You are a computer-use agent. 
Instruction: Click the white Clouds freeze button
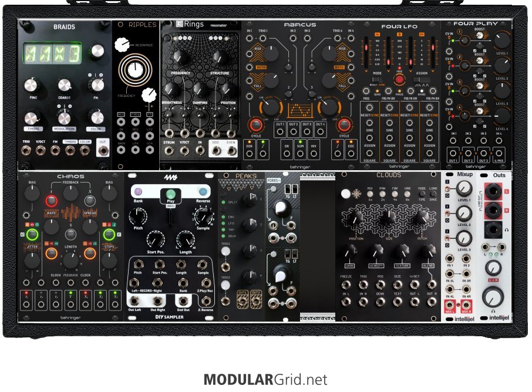click(345, 194)
